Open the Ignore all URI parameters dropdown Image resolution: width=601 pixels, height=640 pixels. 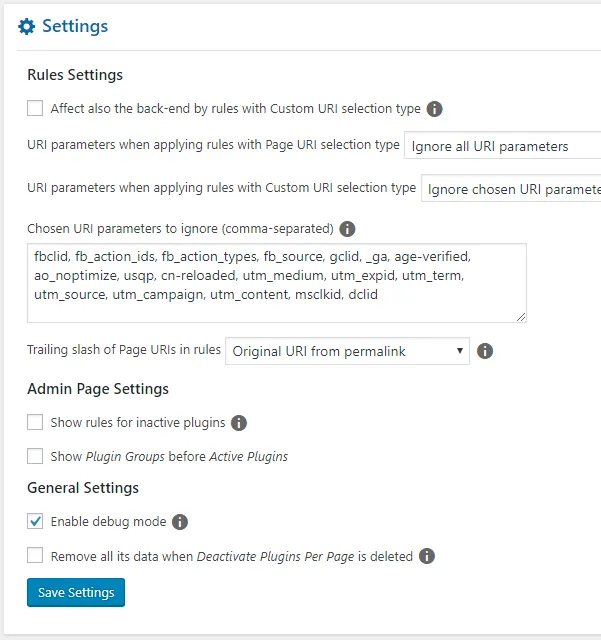coord(502,146)
